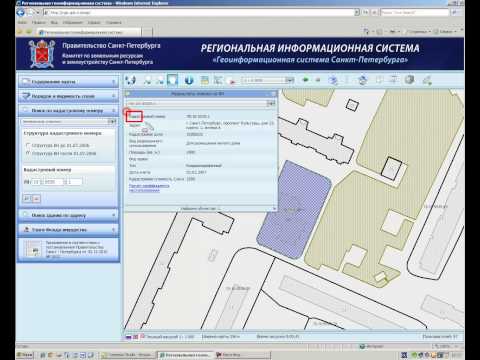Viewport: 480px width, 360px height.
Task: Click the full-extent globe icon in map toolbar
Action: (130, 80)
